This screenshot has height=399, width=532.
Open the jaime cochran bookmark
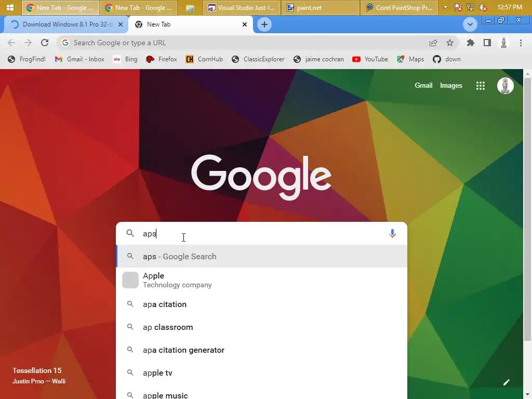(x=318, y=59)
